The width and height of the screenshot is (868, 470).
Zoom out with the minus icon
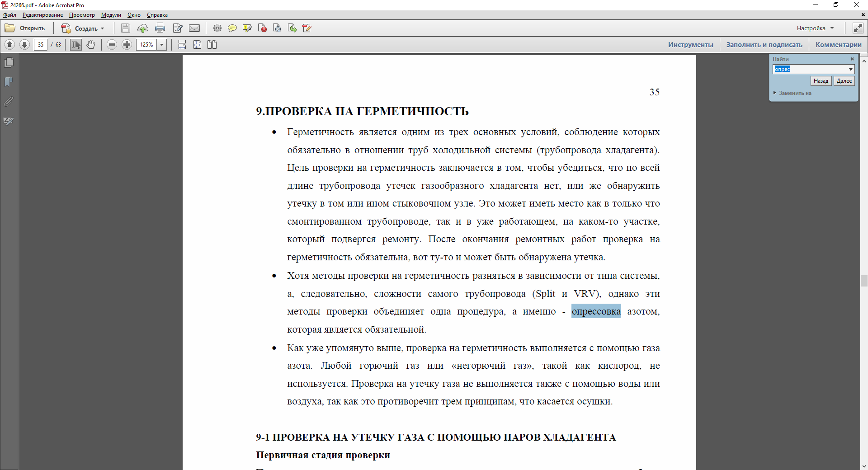point(112,45)
